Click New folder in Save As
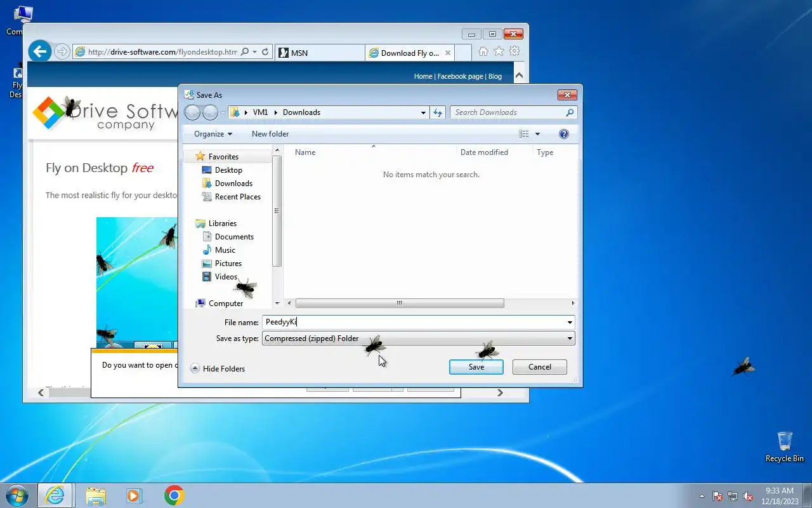812x508 pixels. tap(270, 134)
